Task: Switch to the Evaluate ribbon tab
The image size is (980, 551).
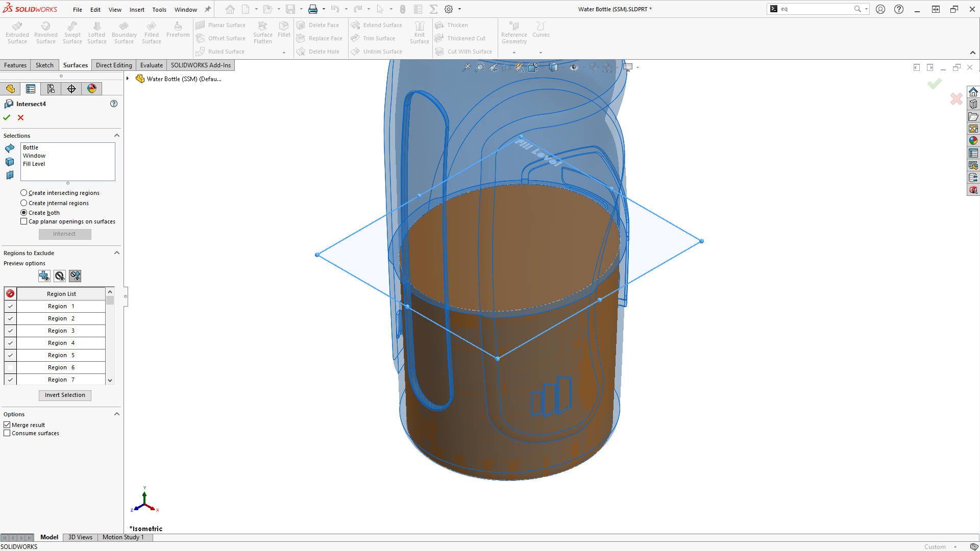Action: pos(151,65)
